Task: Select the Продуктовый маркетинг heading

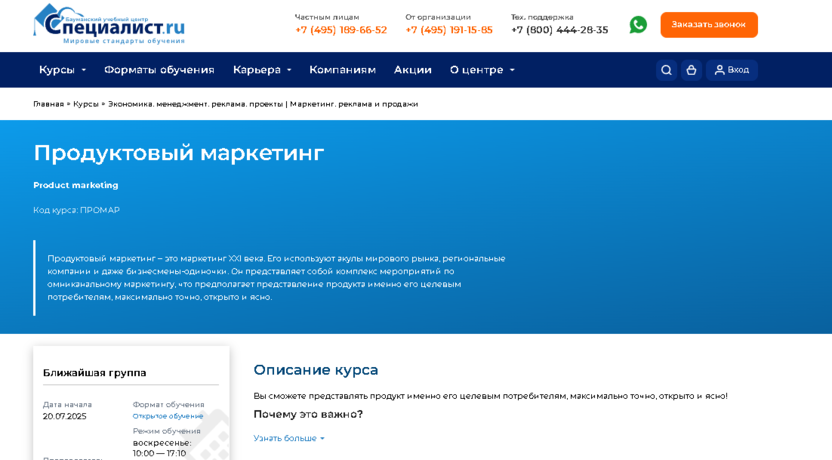Action: pyautogui.click(x=179, y=153)
